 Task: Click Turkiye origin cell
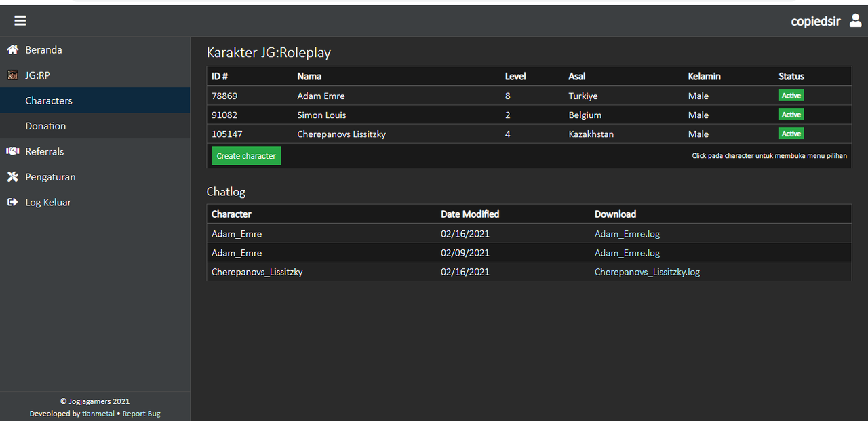click(583, 96)
